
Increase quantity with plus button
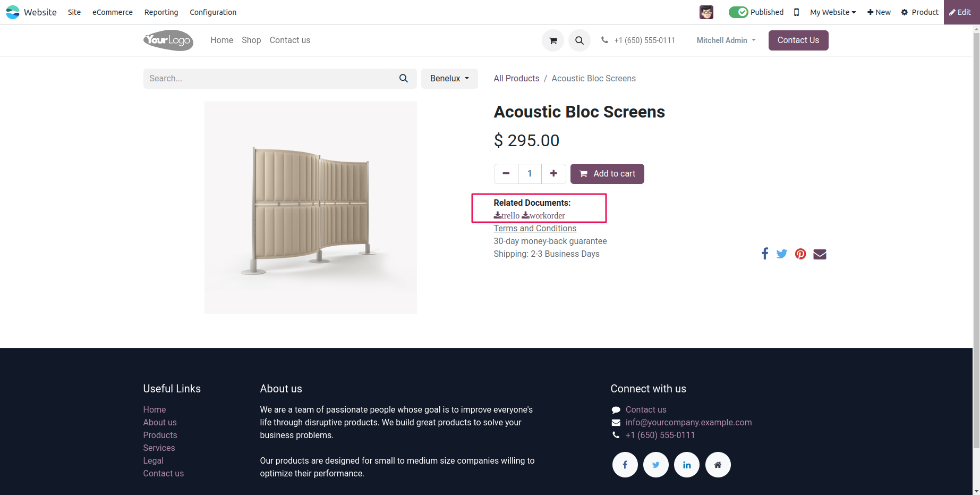pyautogui.click(x=553, y=173)
